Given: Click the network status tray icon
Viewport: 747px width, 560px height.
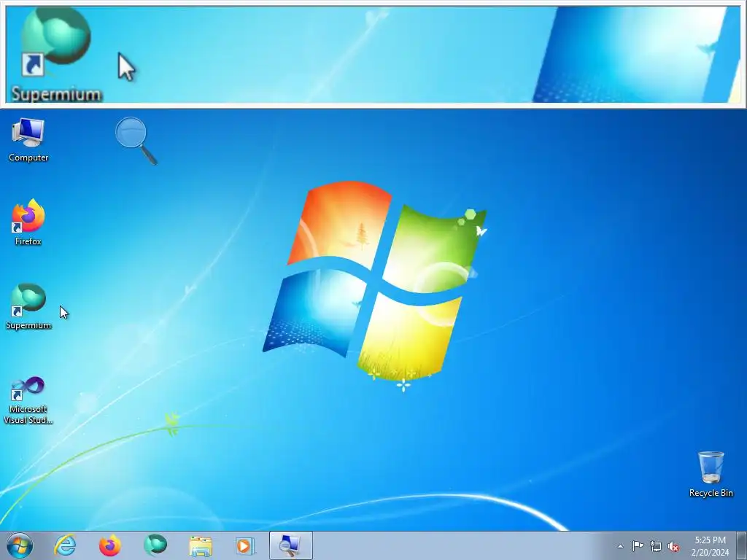Looking at the screenshot, I should [656, 546].
